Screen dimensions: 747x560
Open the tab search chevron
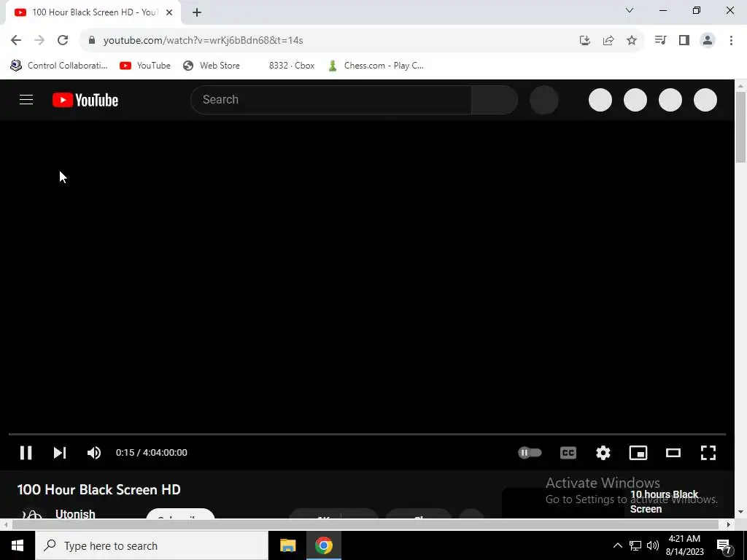630,10
